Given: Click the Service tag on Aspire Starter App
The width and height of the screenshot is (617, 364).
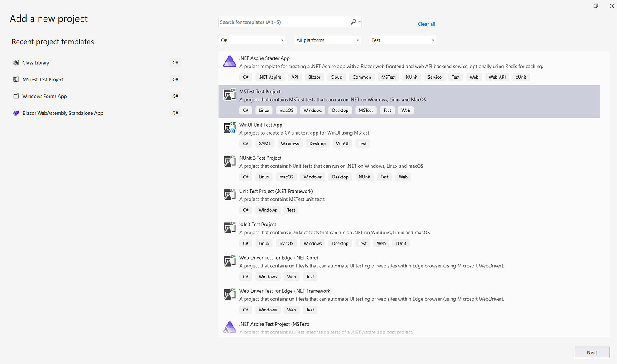Looking at the screenshot, I should point(434,77).
